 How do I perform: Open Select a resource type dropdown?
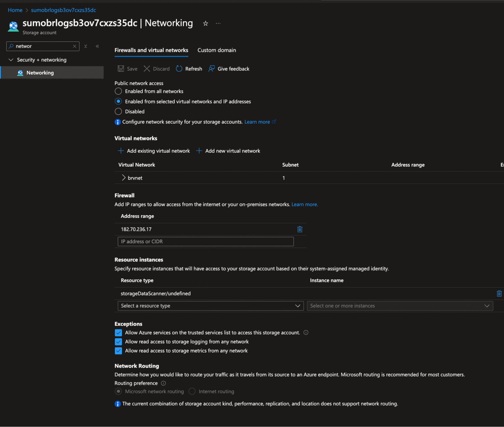(x=211, y=306)
